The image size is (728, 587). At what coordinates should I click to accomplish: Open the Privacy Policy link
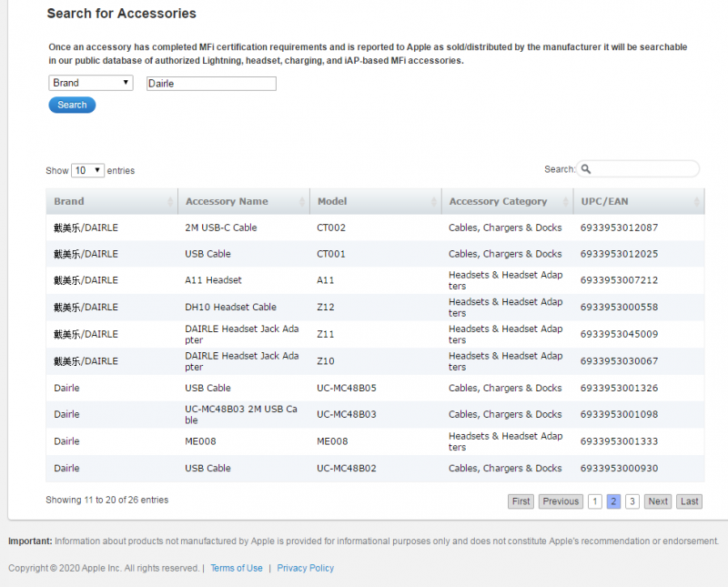click(306, 568)
